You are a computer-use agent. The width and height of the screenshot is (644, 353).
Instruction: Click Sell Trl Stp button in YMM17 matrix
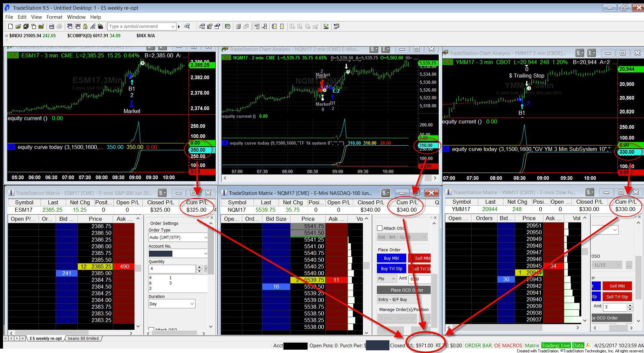[x=617, y=297]
